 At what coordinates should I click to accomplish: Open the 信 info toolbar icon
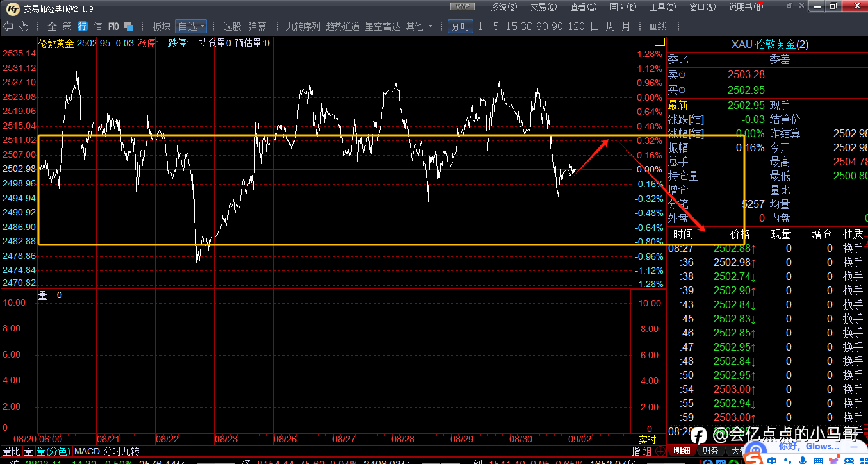coord(97,26)
